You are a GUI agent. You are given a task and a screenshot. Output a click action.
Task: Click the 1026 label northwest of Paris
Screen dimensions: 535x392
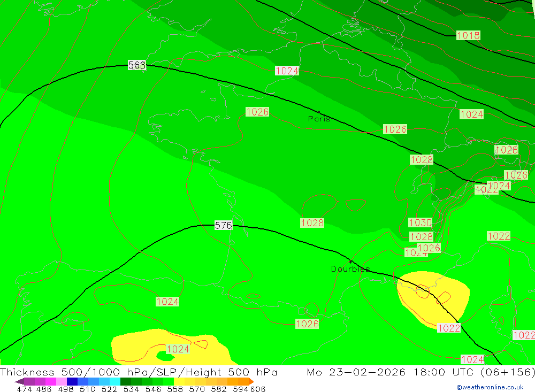pos(257,112)
